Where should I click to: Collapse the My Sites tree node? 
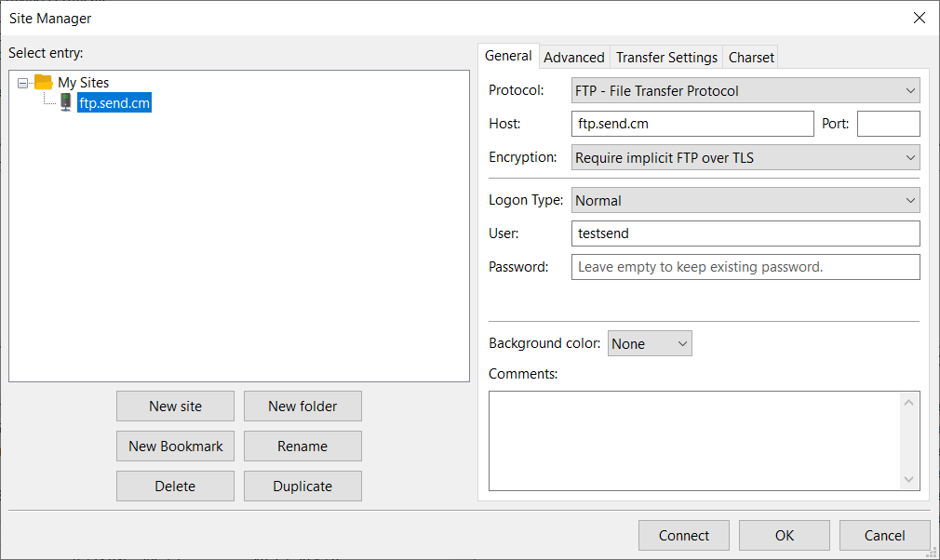22,83
